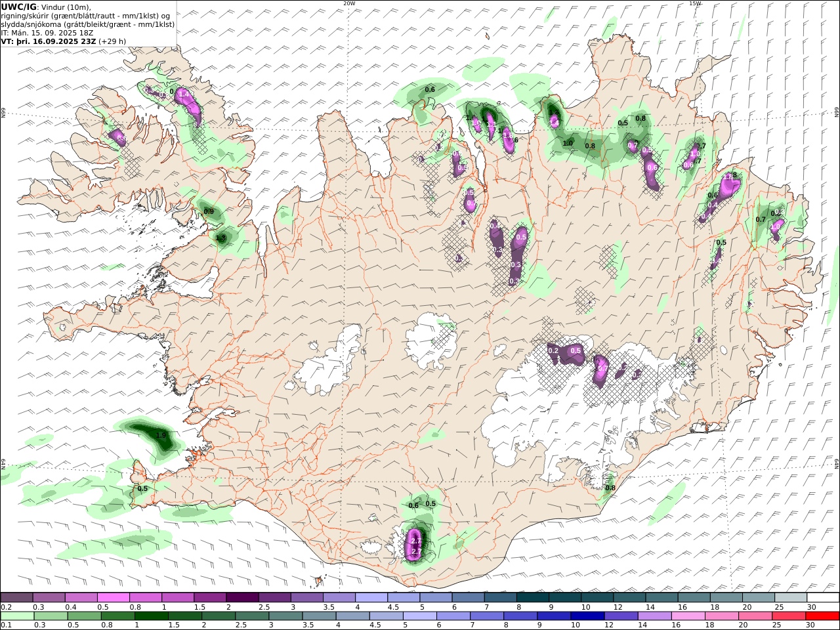840x630 pixels.
Task: Click the 'slydda/snjókoma (grátt/bleikt/grænt - mm/1klst)' legend line
Action: (87, 24)
